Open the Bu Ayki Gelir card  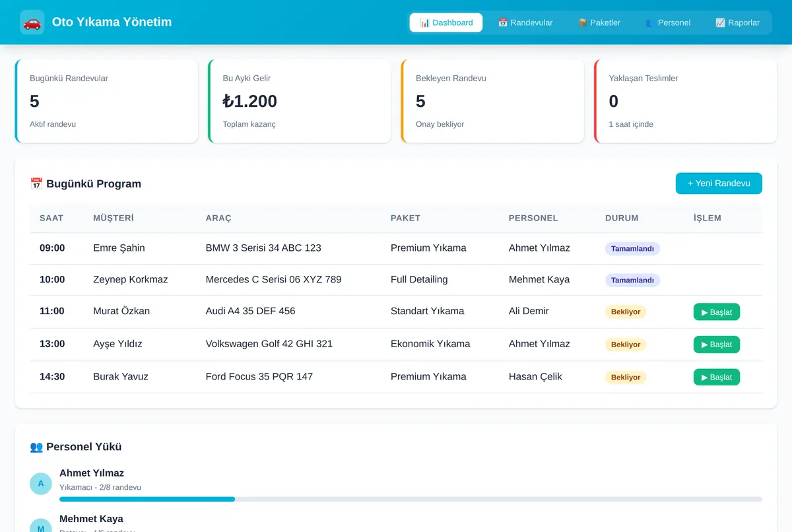tap(300, 101)
